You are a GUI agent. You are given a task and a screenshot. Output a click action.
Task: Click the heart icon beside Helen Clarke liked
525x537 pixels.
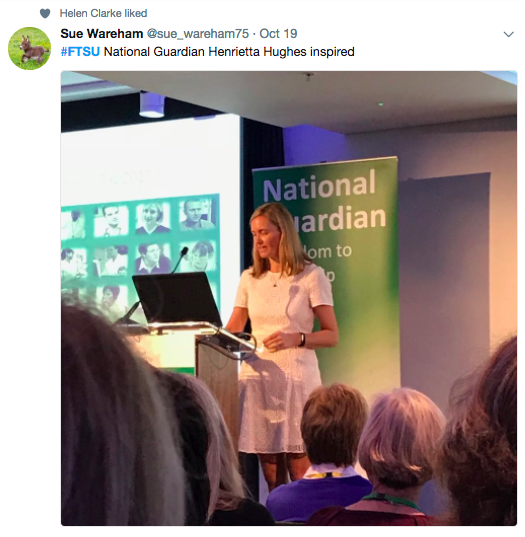pyautogui.click(x=45, y=13)
